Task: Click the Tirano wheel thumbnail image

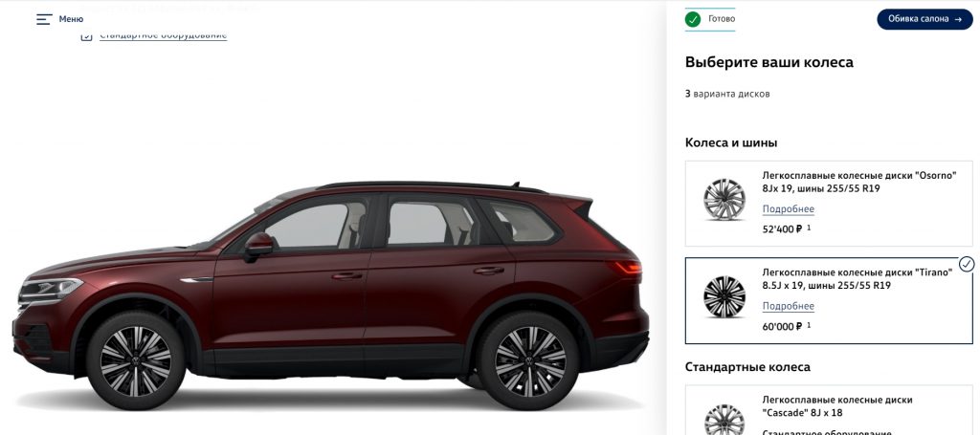Action: pyautogui.click(x=724, y=297)
